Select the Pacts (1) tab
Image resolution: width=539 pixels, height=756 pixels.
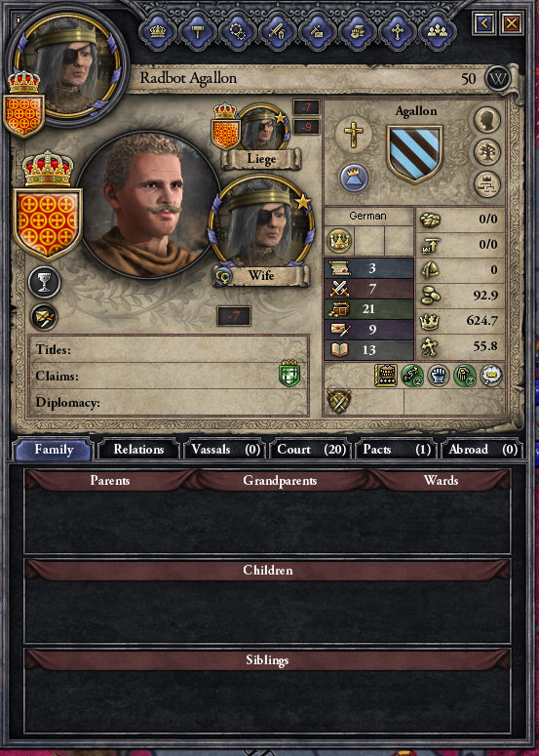click(397, 450)
